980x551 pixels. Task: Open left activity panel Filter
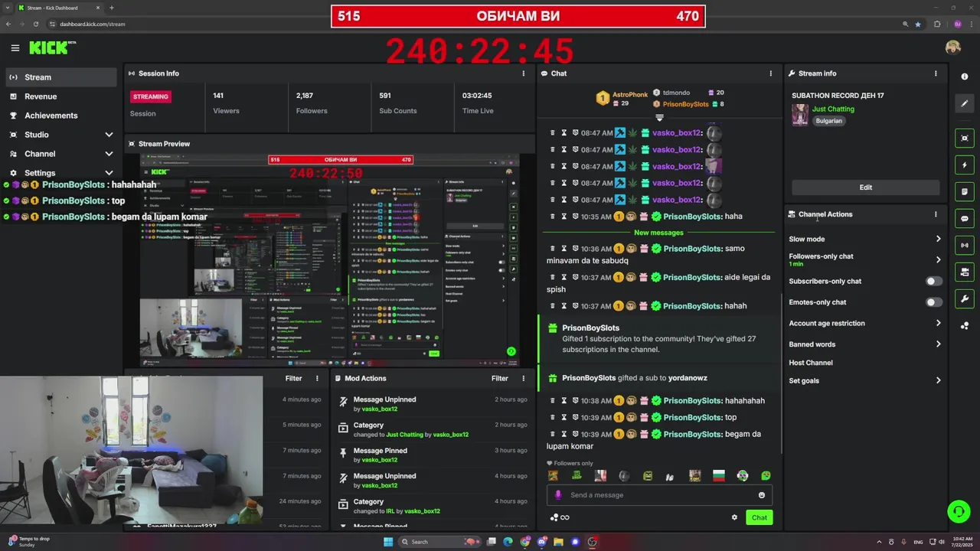293,378
